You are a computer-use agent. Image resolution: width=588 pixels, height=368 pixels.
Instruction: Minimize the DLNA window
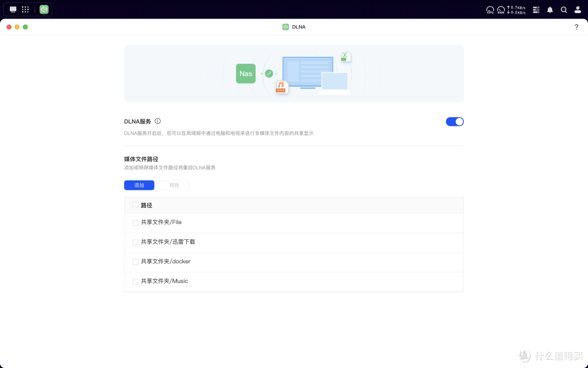click(x=17, y=27)
